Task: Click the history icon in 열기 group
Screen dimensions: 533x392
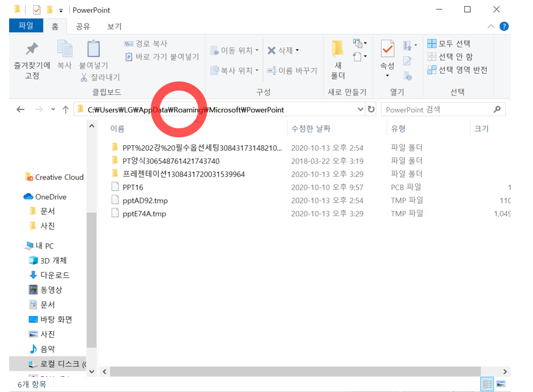Action: coord(408,75)
